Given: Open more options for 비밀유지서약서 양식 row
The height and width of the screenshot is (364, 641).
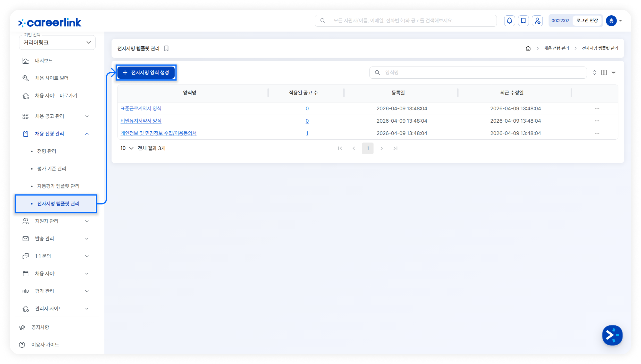Looking at the screenshot, I should 597,121.
